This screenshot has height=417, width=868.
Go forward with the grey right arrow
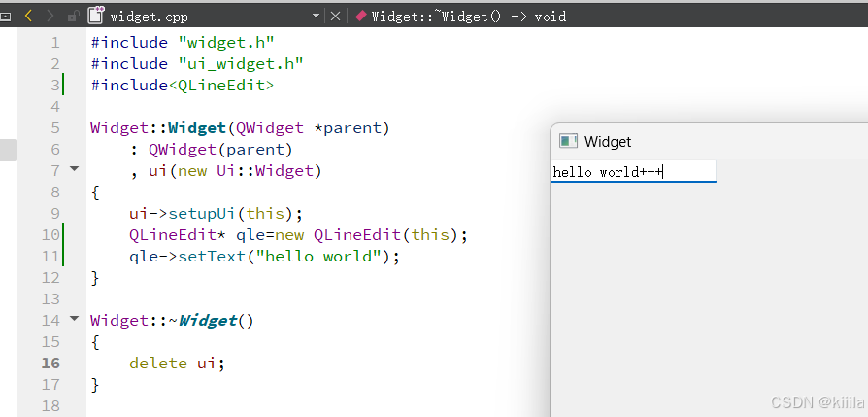coord(50,17)
